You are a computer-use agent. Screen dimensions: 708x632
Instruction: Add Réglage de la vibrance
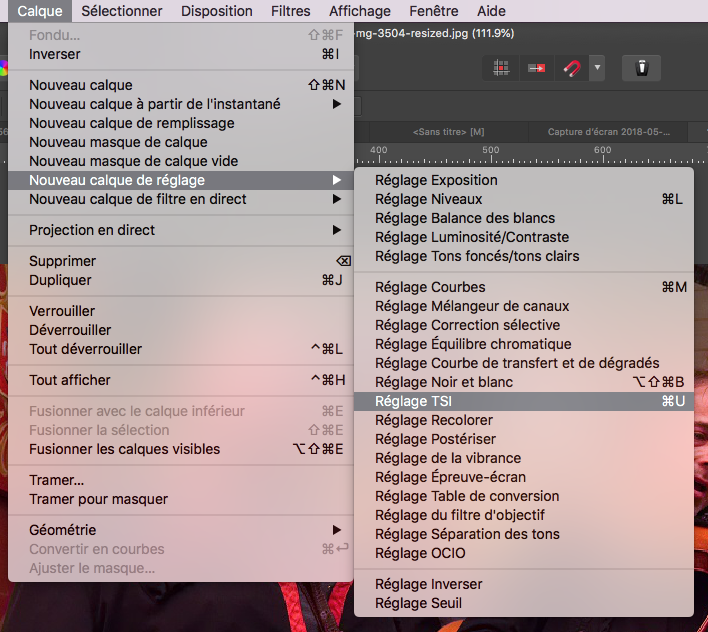pos(524,458)
